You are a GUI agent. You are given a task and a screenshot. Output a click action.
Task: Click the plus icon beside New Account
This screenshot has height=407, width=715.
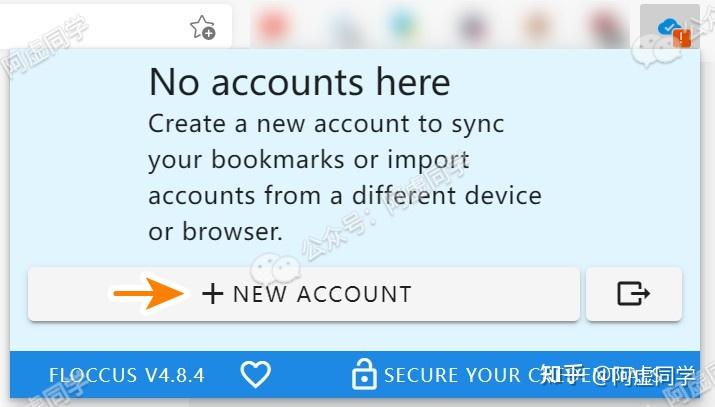[212, 294]
